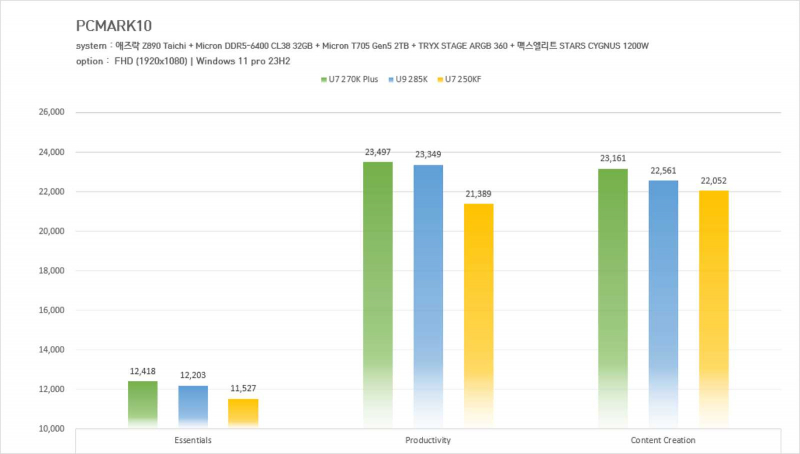This screenshot has height=454, width=800.
Task: Select the green Content Creation bar labeled 23,161
Action: click(x=613, y=295)
